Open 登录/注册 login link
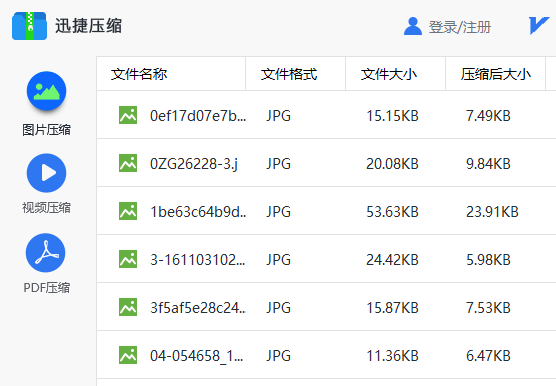 tap(460, 27)
